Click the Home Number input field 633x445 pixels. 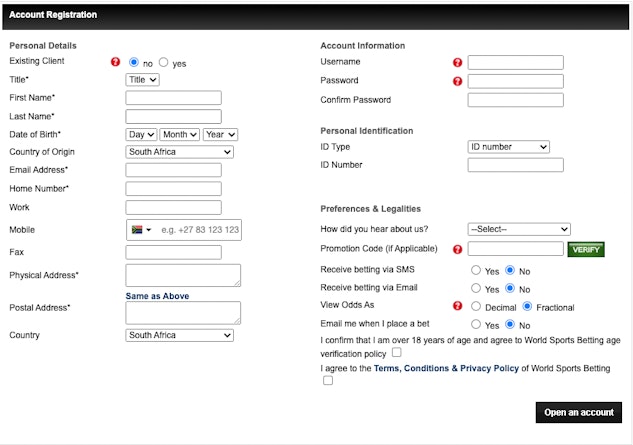point(174,189)
